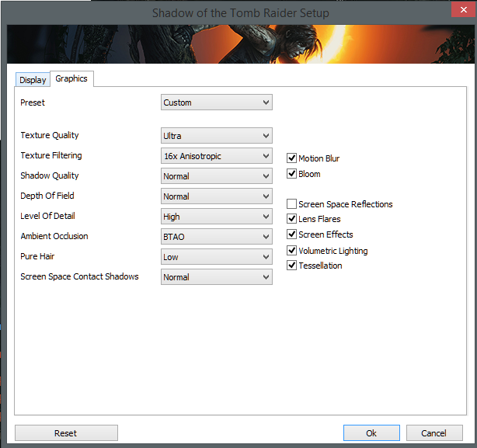Screen dimensions: 477x448
Task: Close the Setup window
Action: pos(464,10)
